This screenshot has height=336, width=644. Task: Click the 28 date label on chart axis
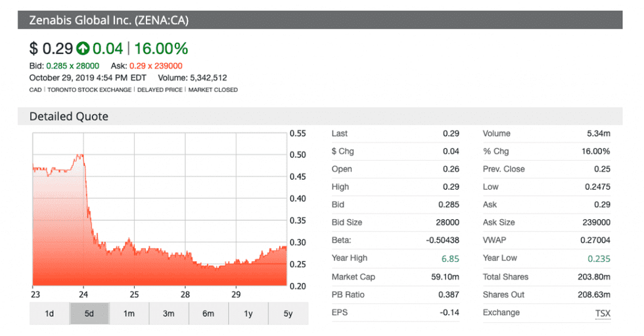click(x=185, y=293)
